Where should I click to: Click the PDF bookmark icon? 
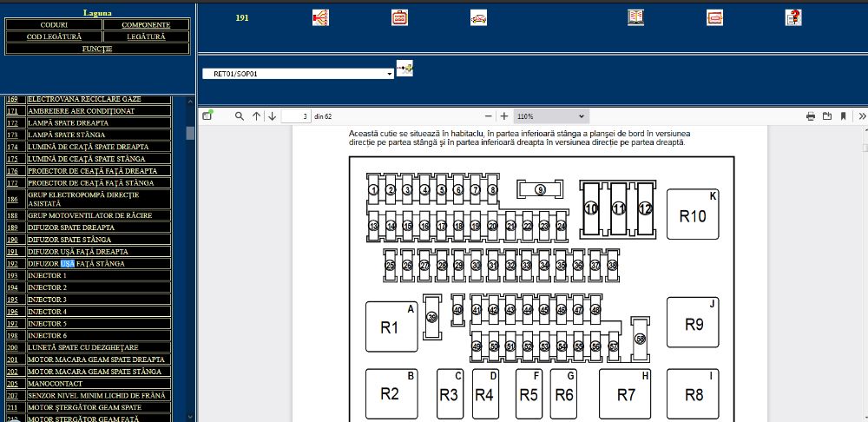[x=843, y=116]
